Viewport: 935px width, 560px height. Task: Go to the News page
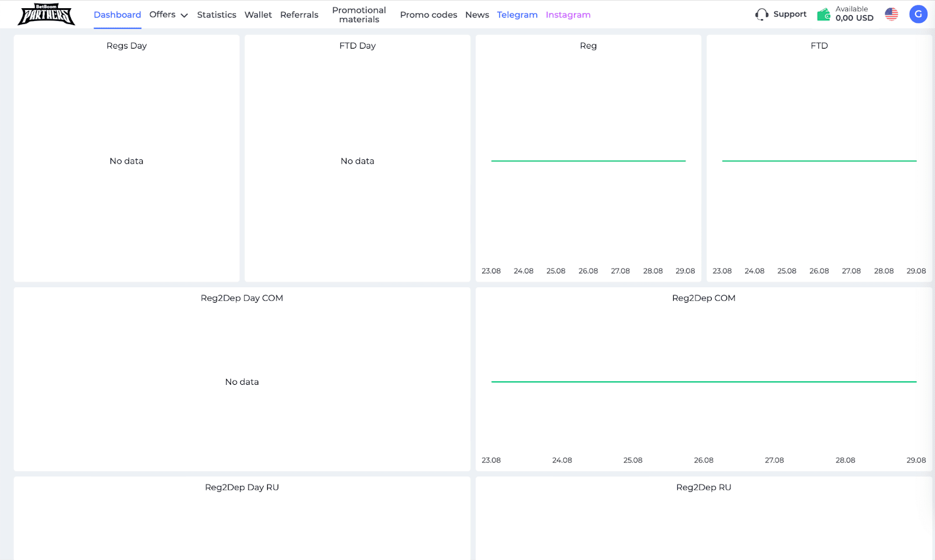[x=477, y=15]
